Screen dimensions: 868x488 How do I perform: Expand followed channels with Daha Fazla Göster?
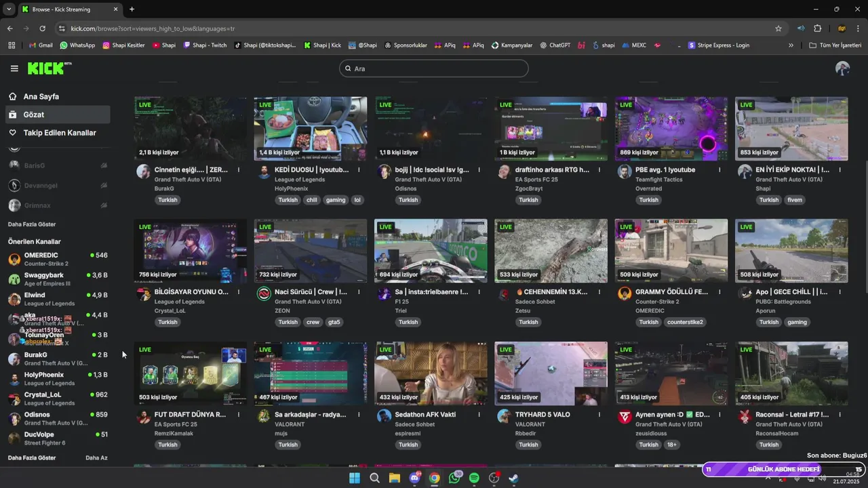coord(32,224)
